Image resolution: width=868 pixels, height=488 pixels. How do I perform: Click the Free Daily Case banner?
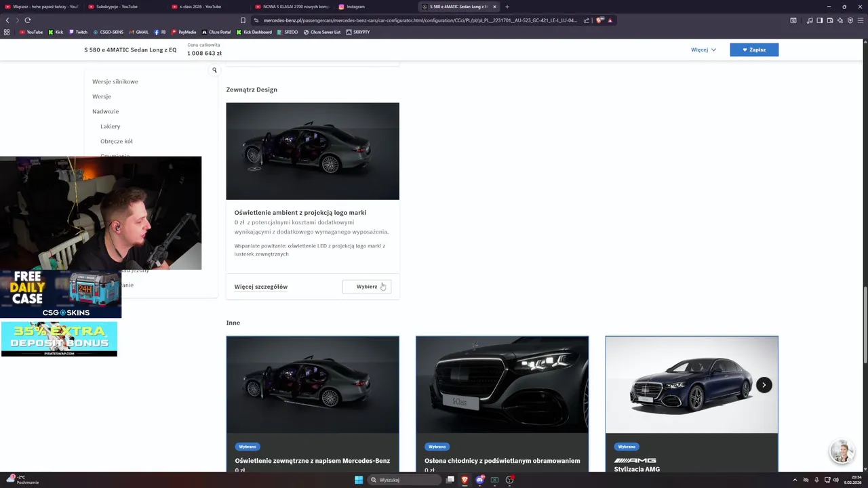click(60, 294)
